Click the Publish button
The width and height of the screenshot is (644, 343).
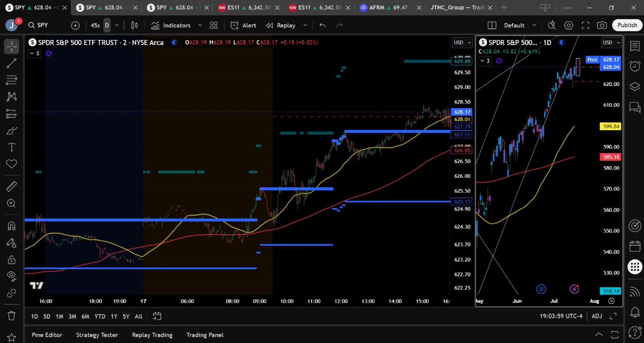627,25
